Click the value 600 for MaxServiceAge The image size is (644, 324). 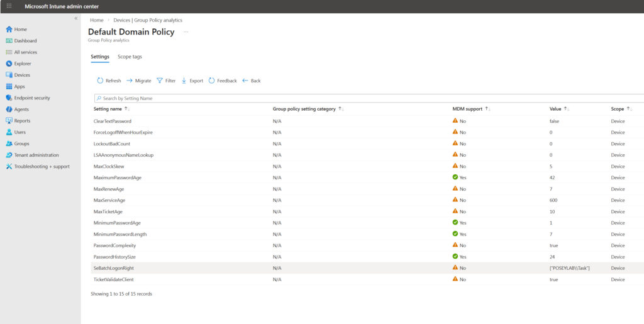coord(553,201)
